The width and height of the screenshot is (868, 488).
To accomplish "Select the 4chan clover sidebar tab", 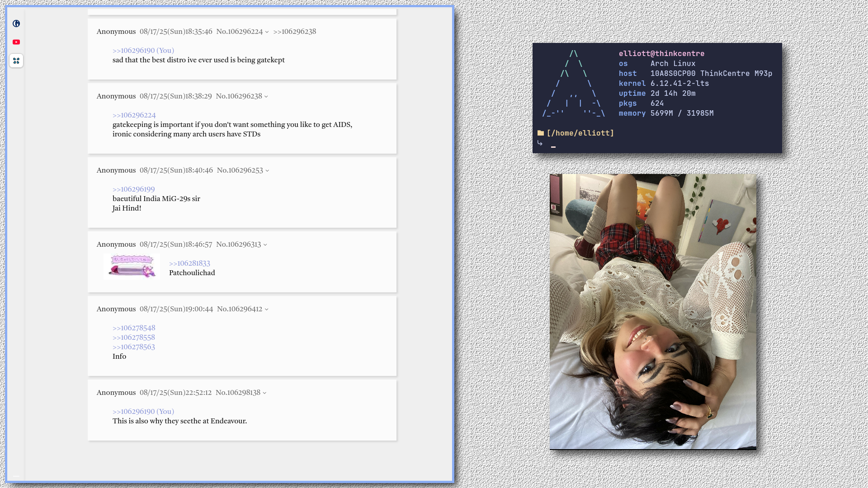I will point(16,61).
